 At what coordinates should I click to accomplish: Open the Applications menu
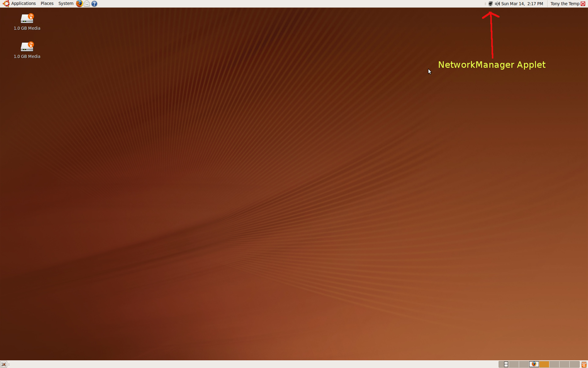[23, 3]
